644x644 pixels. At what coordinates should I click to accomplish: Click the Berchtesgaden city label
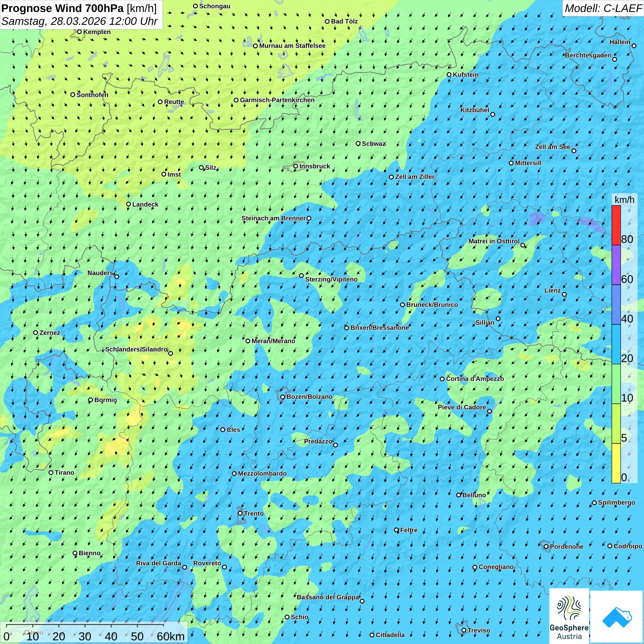click(588, 56)
